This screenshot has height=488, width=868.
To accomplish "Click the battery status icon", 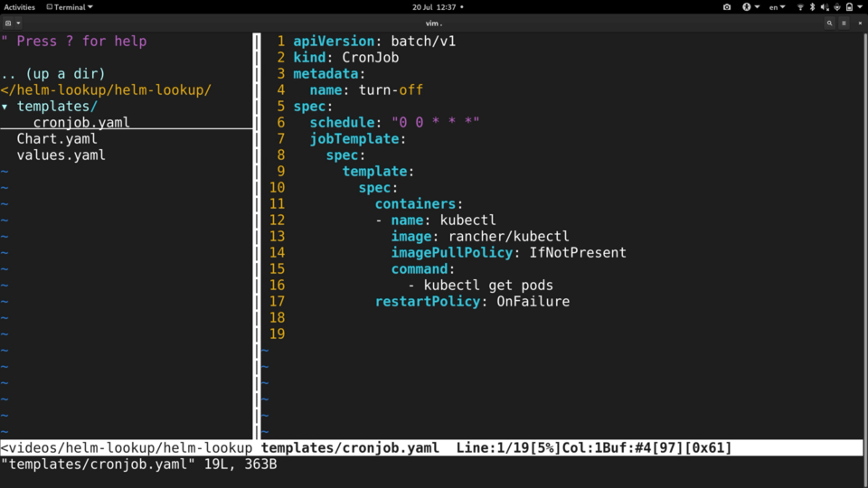I will (x=849, y=7).
